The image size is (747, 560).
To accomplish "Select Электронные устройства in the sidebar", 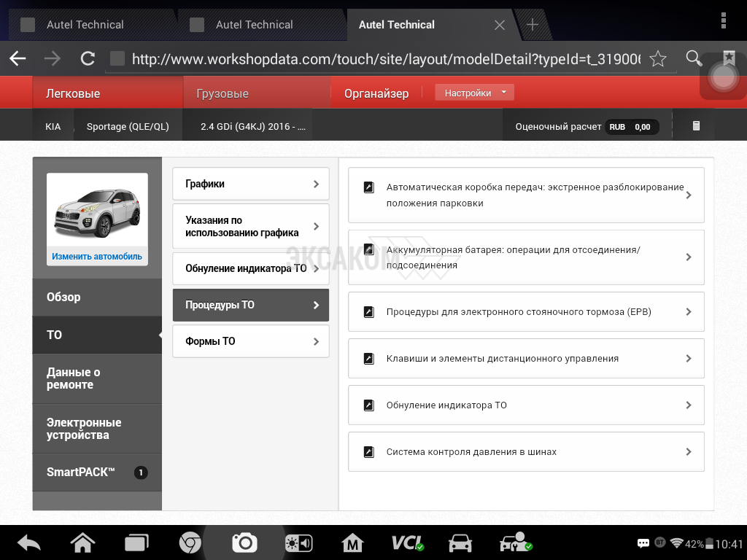I will pos(97,429).
